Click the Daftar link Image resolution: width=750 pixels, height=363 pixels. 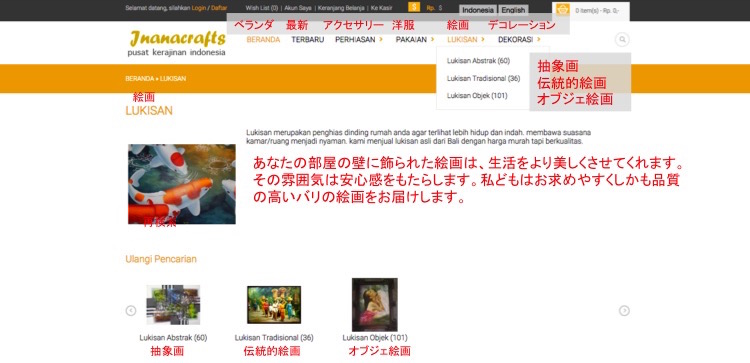pyautogui.click(x=219, y=8)
